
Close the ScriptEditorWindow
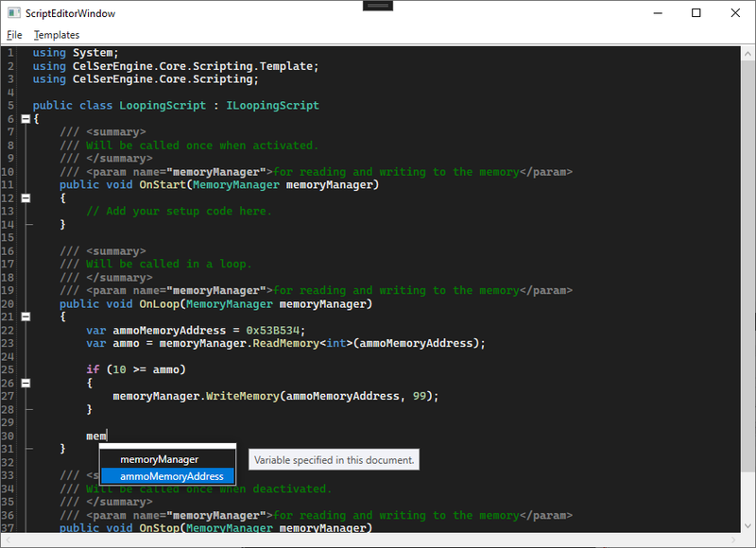coord(735,13)
